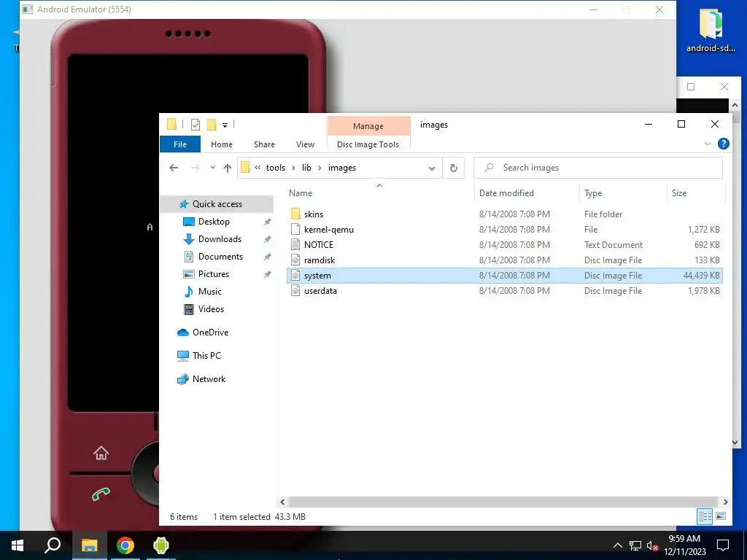
Task: Click the 'userdata' file name
Action: click(320, 290)
